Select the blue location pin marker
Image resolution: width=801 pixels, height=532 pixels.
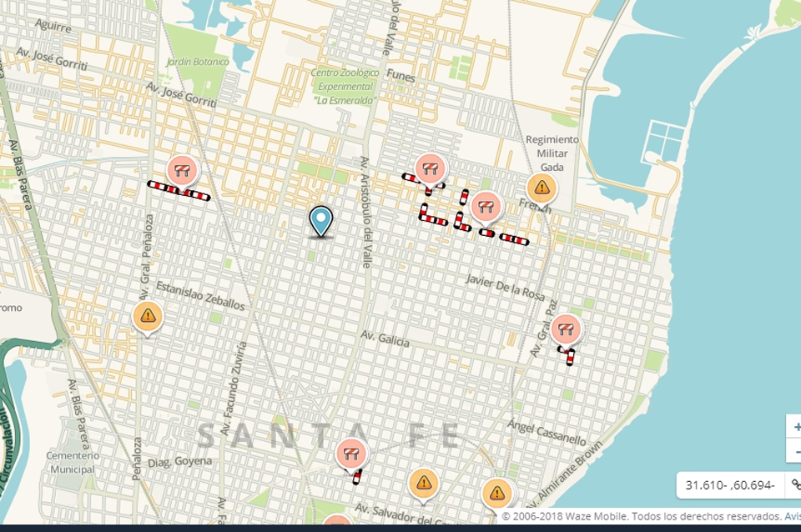[320, 221]
